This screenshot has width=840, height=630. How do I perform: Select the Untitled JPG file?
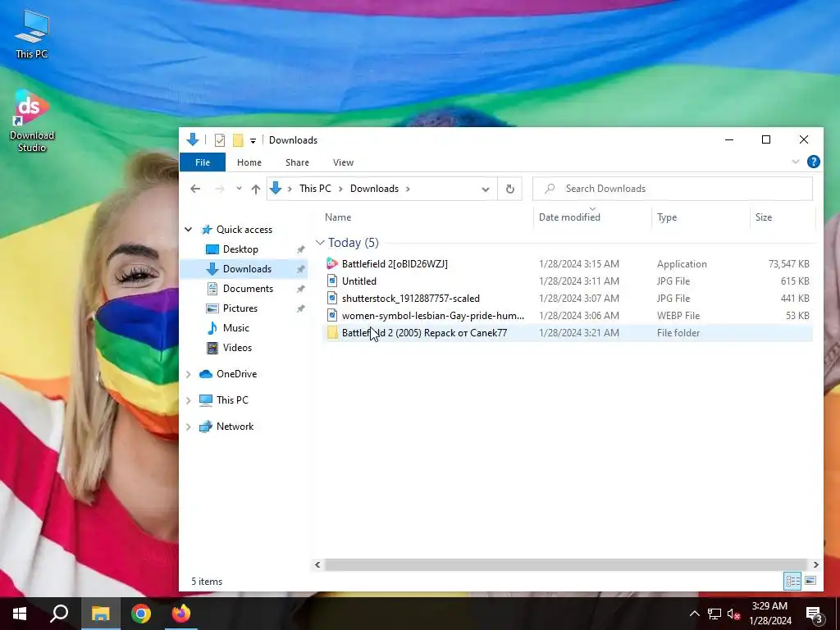(x=568, y=281)
